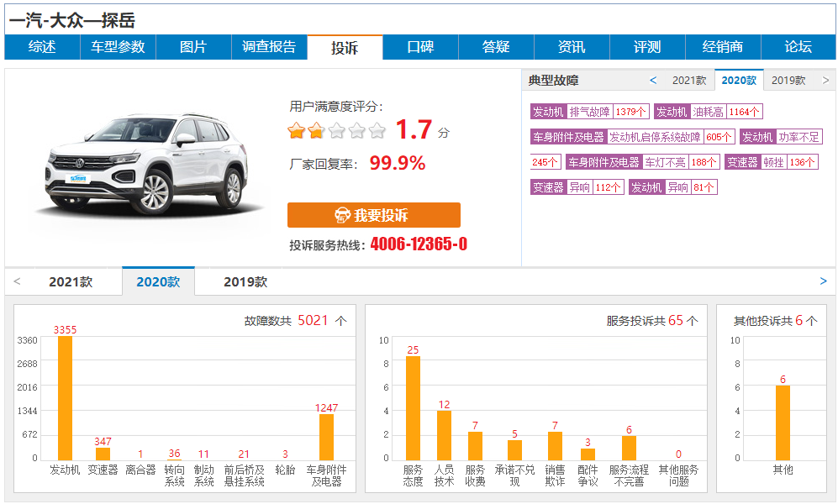
Task: Click the 服务流程不完善 6 bar
Action: click(x=629, y=448)
